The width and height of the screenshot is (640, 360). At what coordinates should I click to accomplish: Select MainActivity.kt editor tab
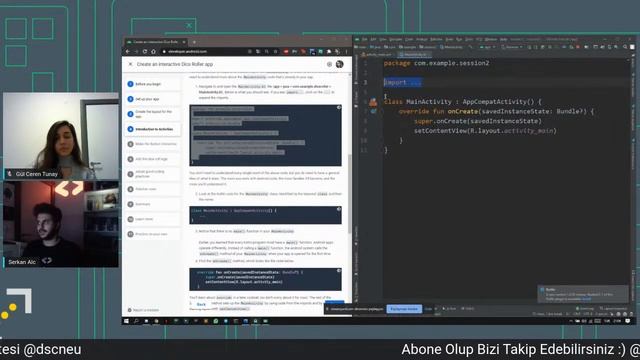tap(414, 55)
